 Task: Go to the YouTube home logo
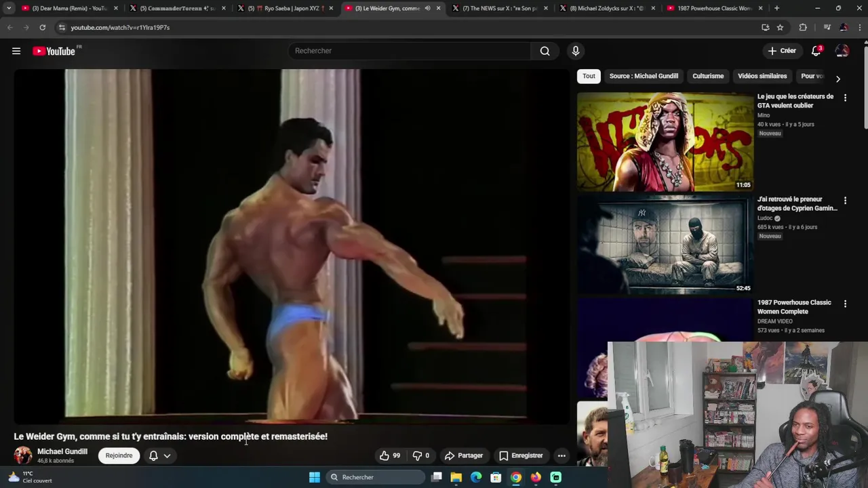54,51
